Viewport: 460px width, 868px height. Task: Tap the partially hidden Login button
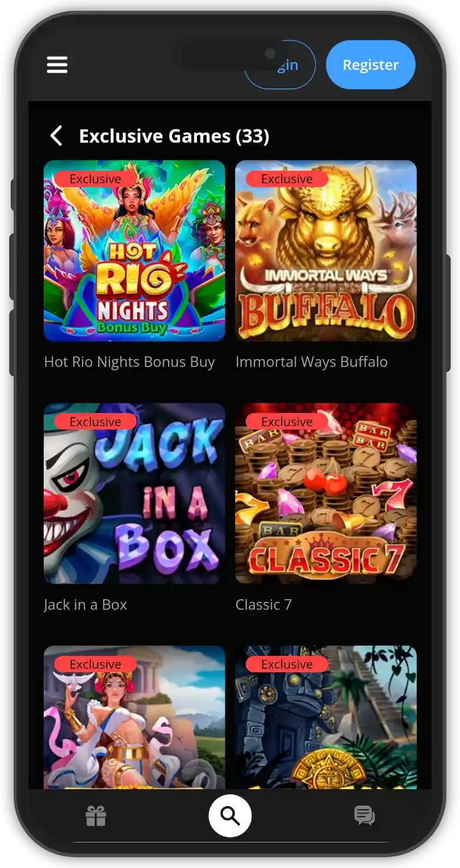(x=280, y=65)
